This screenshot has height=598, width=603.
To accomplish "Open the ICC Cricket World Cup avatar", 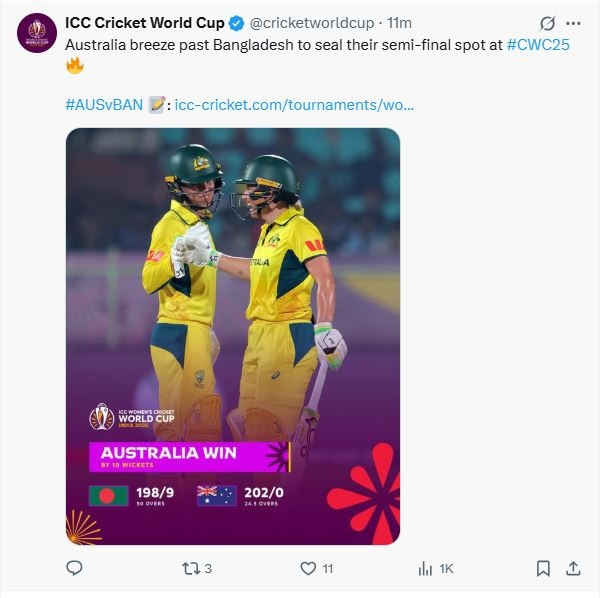I will point(38,34).
